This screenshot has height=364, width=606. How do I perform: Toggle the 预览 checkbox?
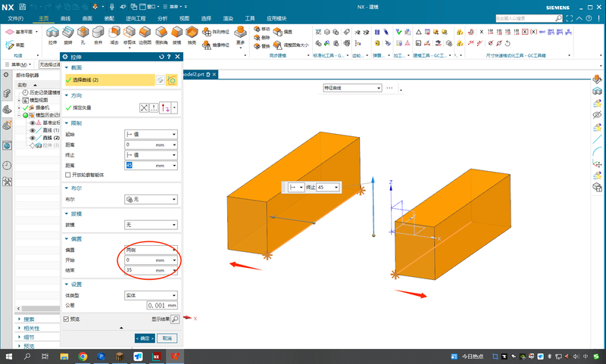point(67,319)
